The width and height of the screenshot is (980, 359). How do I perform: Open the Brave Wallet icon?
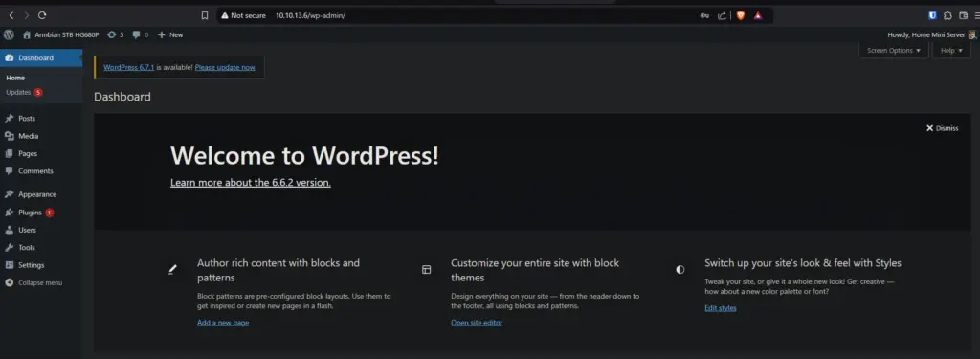click(x=963, y=15)
